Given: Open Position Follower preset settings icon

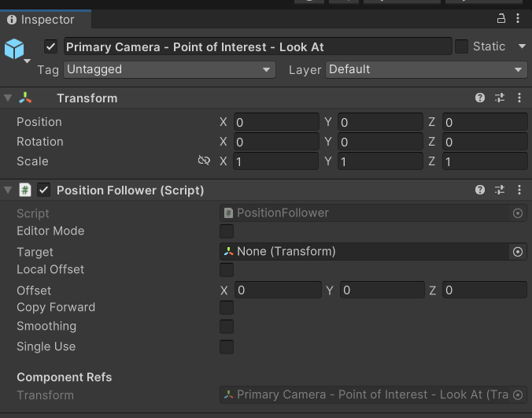Looking at the screenshot, I should click(x=500, y=190).
